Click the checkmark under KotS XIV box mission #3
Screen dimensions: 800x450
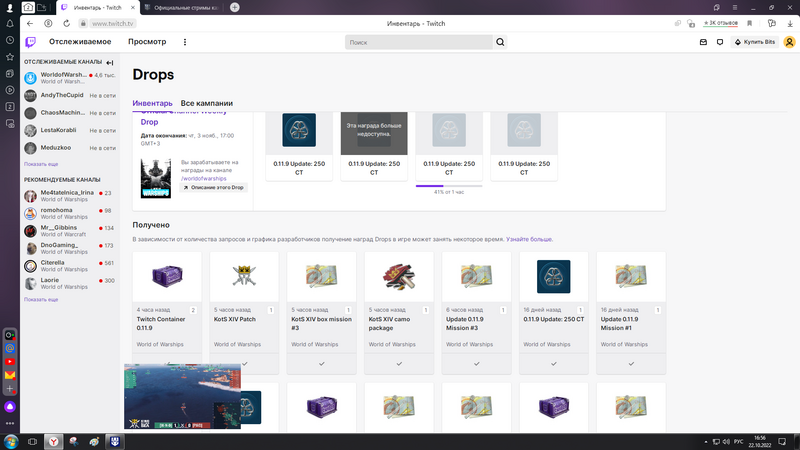coord(321,364)
